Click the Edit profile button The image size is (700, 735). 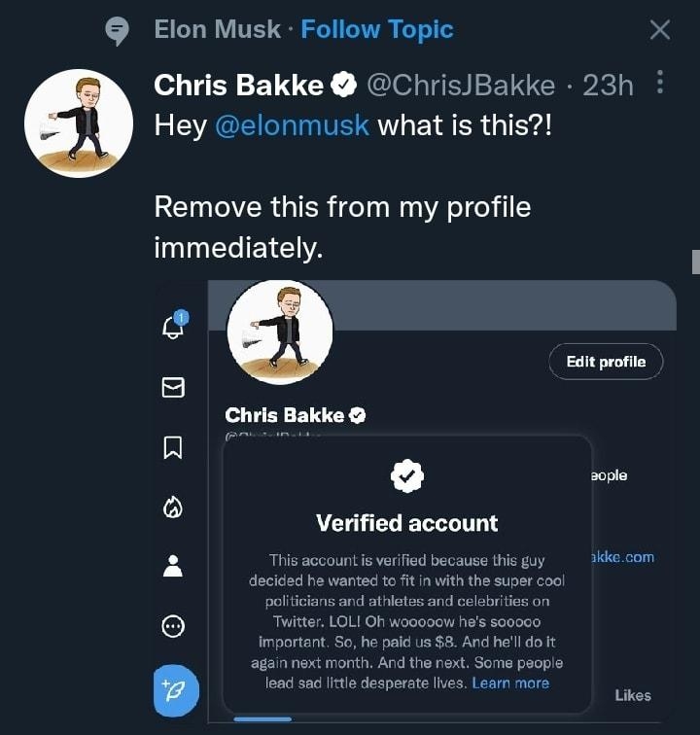pos(606,362)
